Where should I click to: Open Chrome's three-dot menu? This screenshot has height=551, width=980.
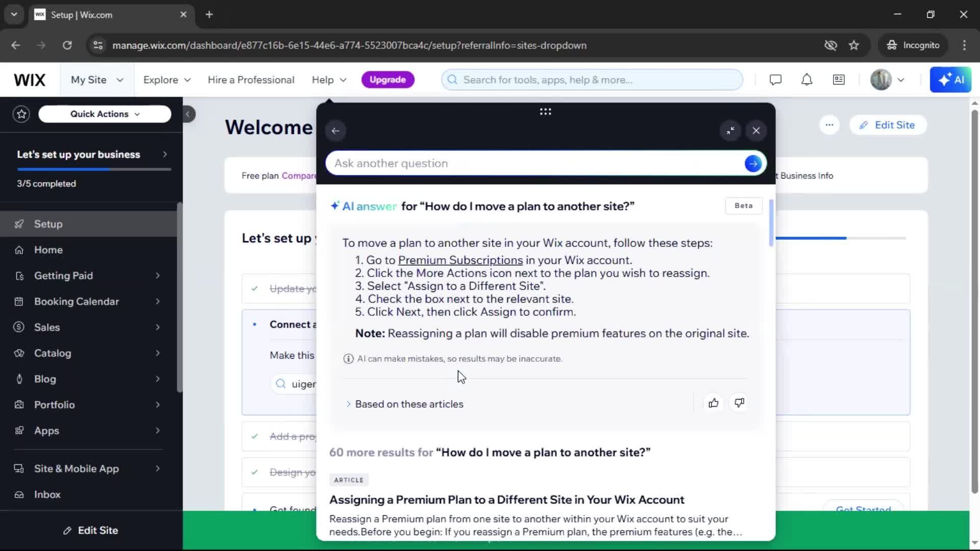tap(964, 45)
